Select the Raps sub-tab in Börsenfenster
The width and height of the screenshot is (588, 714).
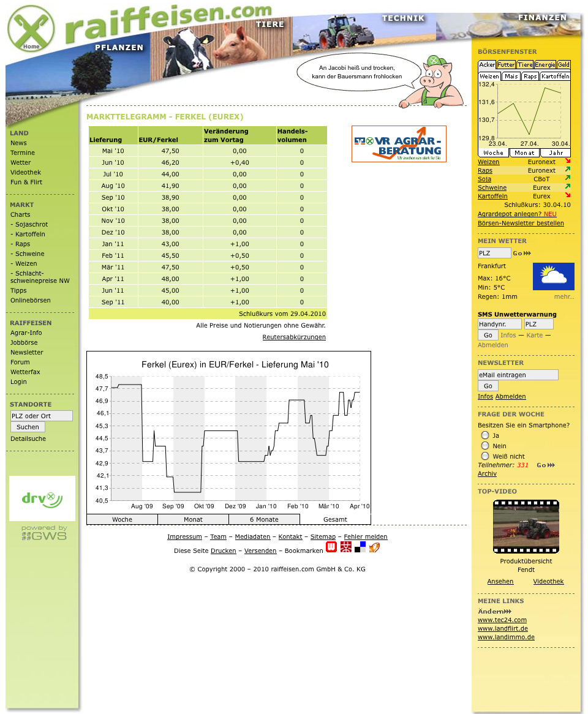click(x=530, y=76)
